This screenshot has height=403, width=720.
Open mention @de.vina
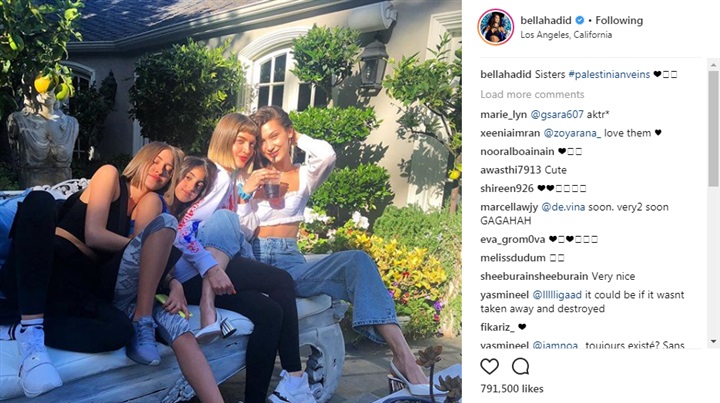coord(563,207)
